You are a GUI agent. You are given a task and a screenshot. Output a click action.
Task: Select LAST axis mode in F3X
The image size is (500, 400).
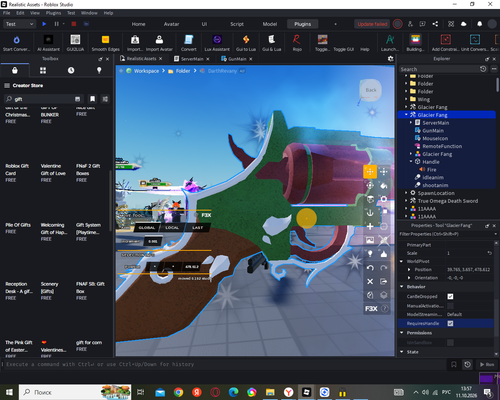click(x=197, y=228)
